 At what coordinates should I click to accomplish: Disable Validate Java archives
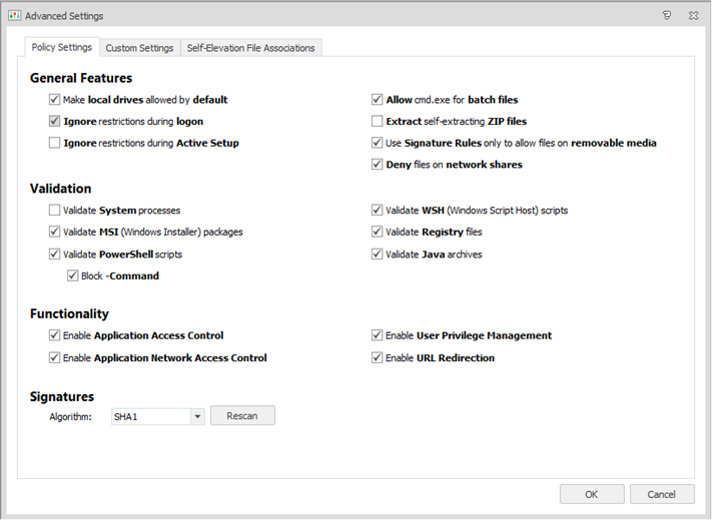[x=377, y=254]
